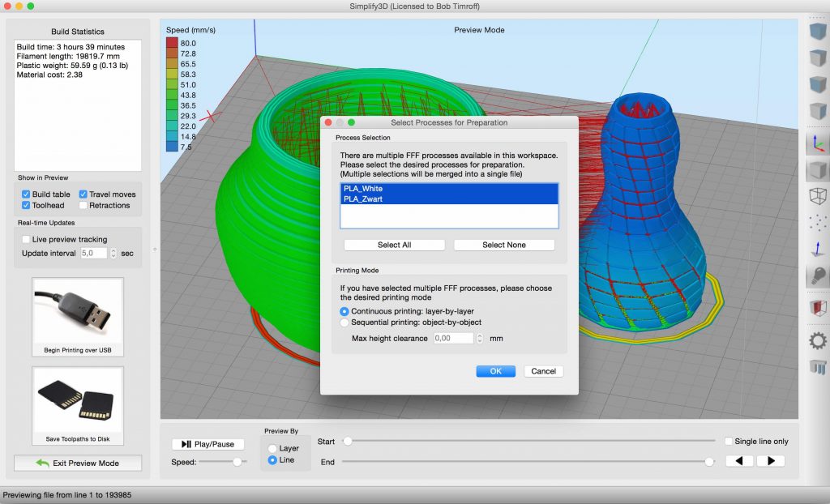Click the trash bin icon on right sidebar
The height and width of the screenshot is (504, 830).
(x=818, y=367)
